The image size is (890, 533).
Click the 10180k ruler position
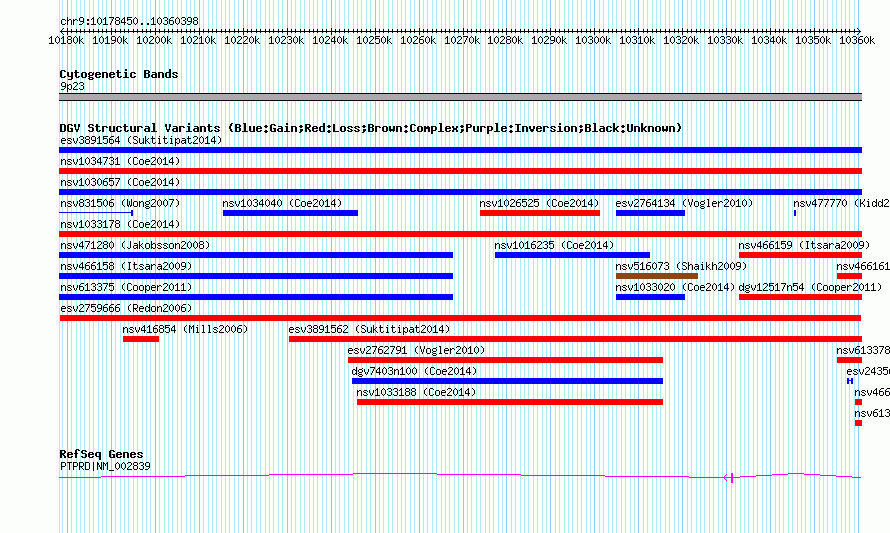[66, 40]
